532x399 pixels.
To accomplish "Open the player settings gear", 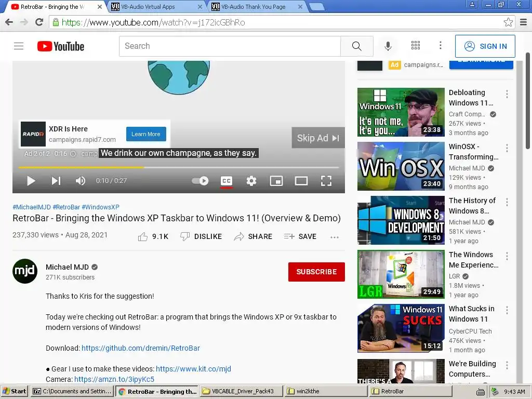I will tap(251, 181).
